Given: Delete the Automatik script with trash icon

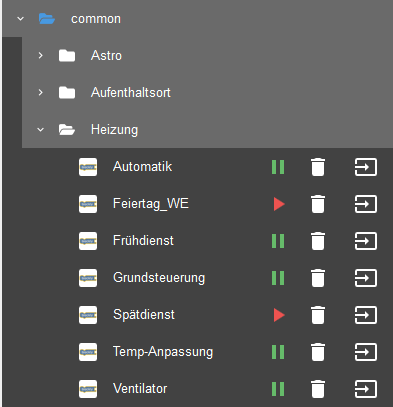Looking at the screenshot, I should pos(318,167).
